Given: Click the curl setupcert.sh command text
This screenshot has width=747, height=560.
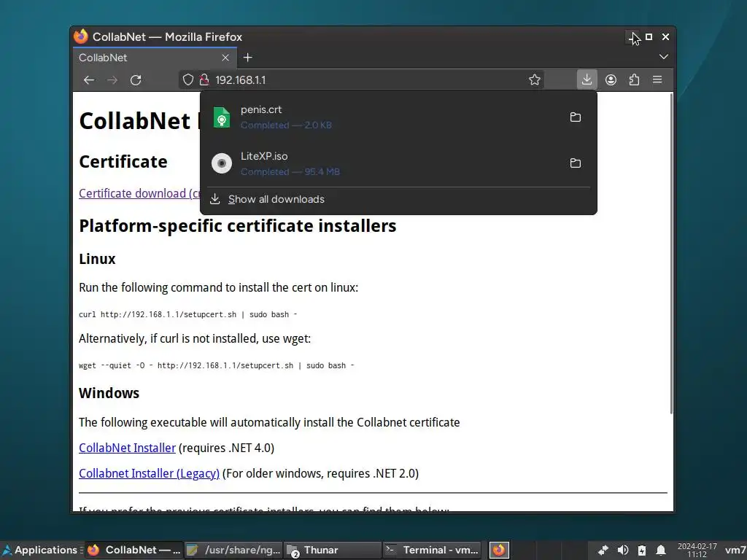Looking at the screenshot, I should point(187,314).
